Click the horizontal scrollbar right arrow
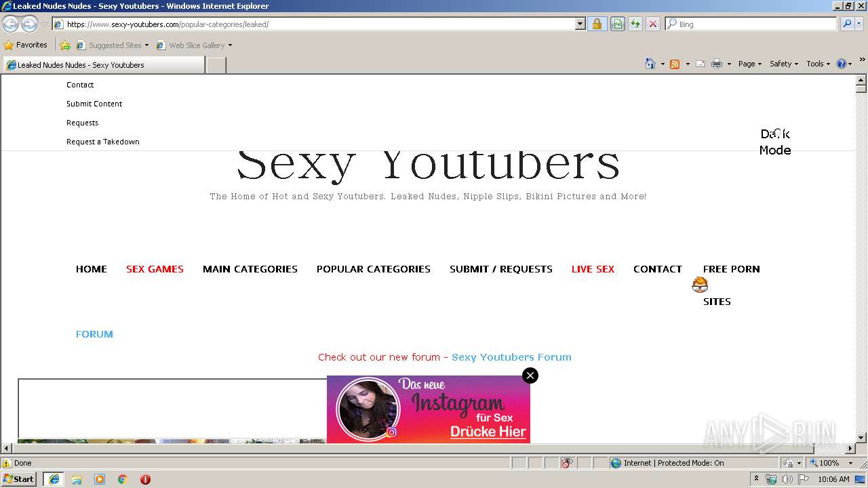The image size is (868, 488). coord(850,449)
